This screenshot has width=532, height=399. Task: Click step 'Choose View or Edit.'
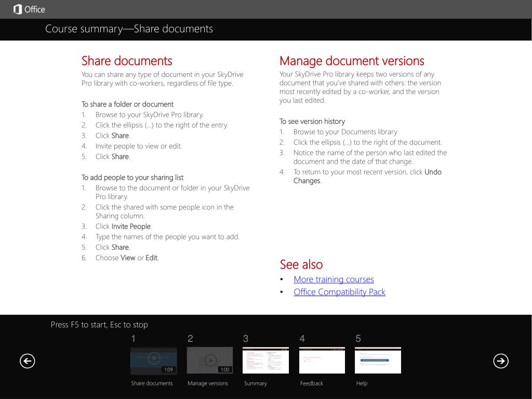pyautogui.click(x=127, y=258)
